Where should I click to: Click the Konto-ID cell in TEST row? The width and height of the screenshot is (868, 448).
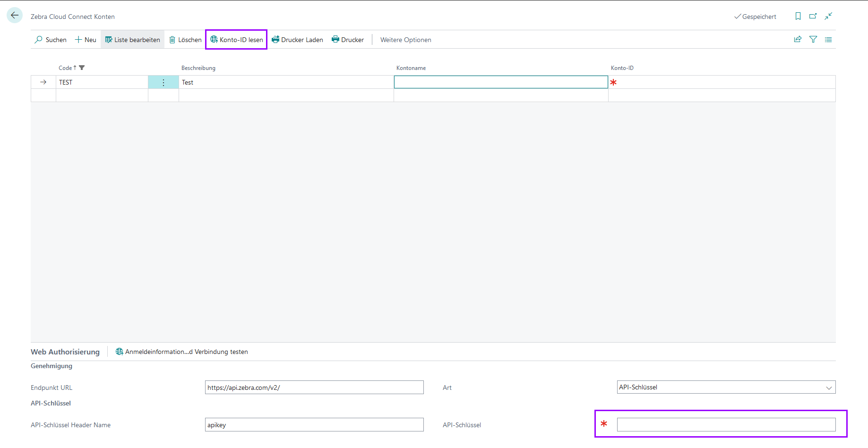click(722, 82)
